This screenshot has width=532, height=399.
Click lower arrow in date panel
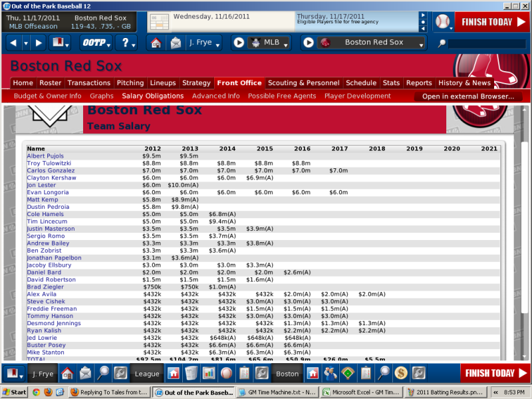(x=423, y=29)
